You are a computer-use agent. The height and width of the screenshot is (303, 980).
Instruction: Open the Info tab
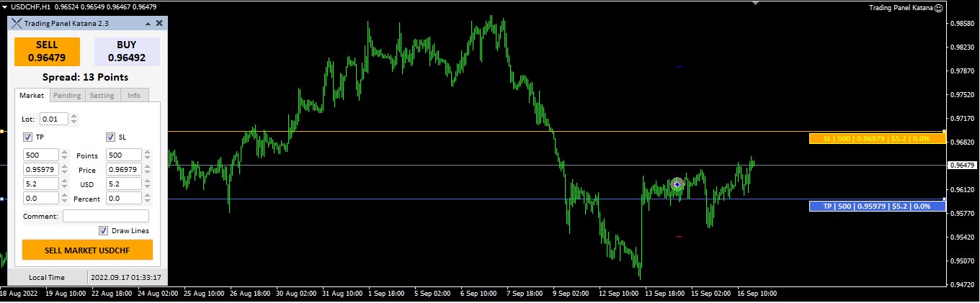click(x=134, y=95)
